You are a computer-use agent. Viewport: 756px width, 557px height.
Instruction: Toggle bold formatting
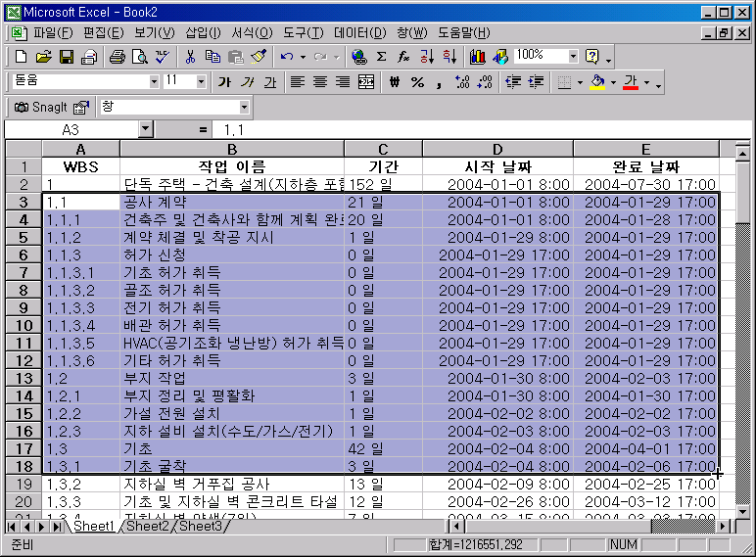(224, 82)
